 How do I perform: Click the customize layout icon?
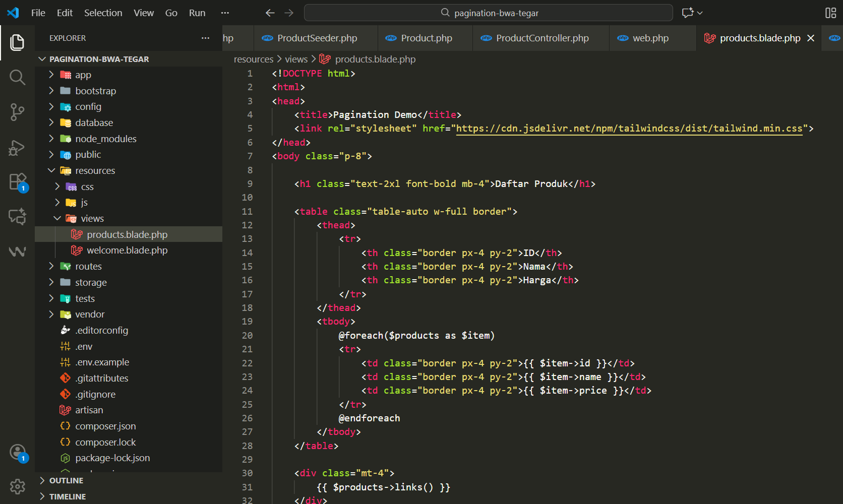830,13
